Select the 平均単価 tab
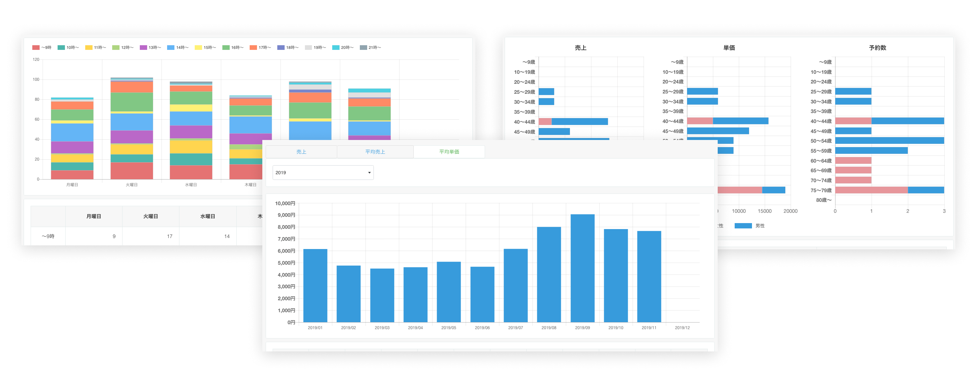 coord(449,152)
